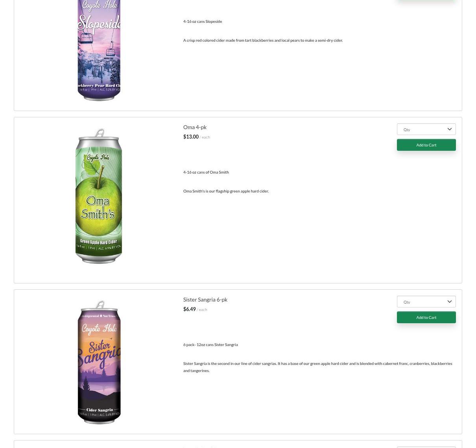Click the $6.49 price for Sister Sangria
Image resolution: width=476 pixels, height=448 pixels.
pyautogui.click(x=189, y=309)
